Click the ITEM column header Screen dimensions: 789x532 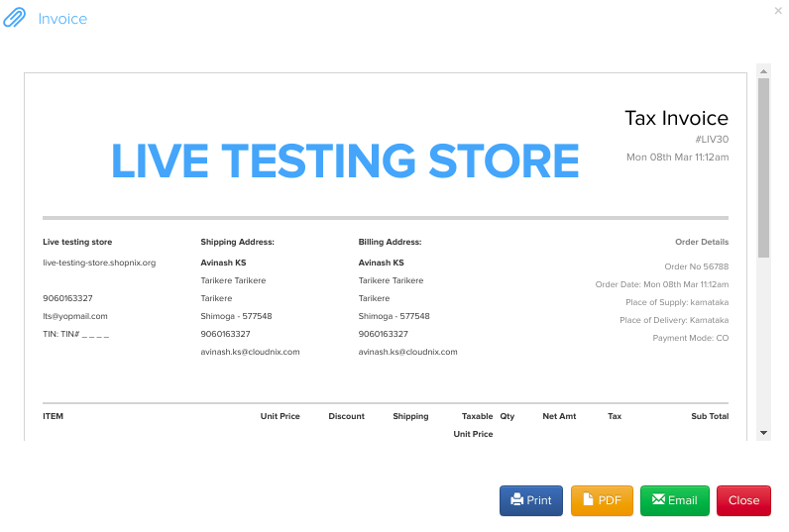point(53,416)
